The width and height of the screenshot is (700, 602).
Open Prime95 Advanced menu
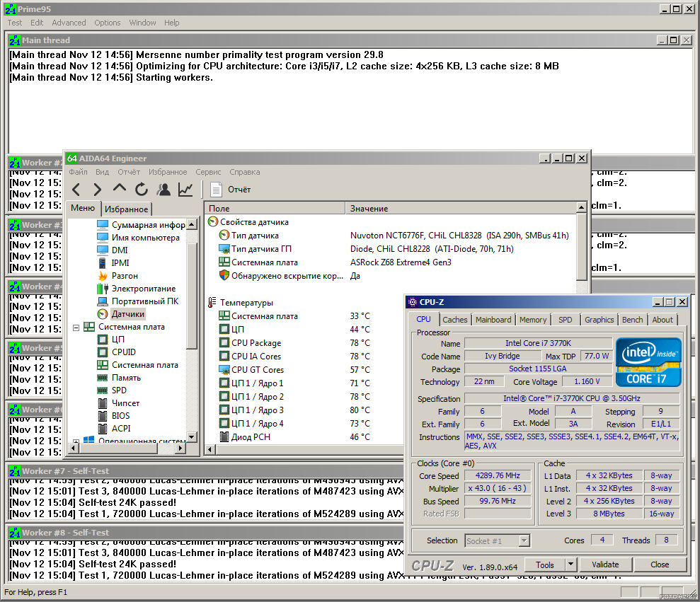[x=69, y=23]
